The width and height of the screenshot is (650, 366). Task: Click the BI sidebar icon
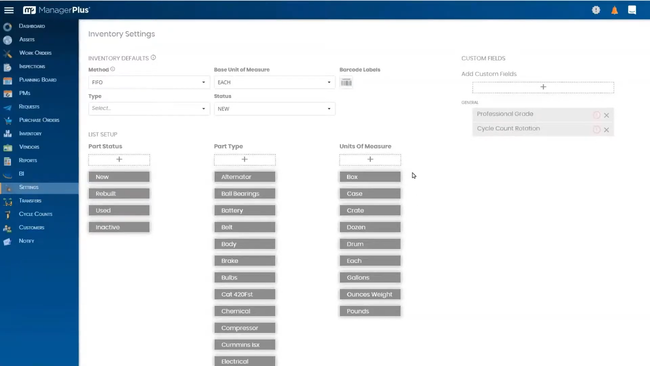[7, 175]
